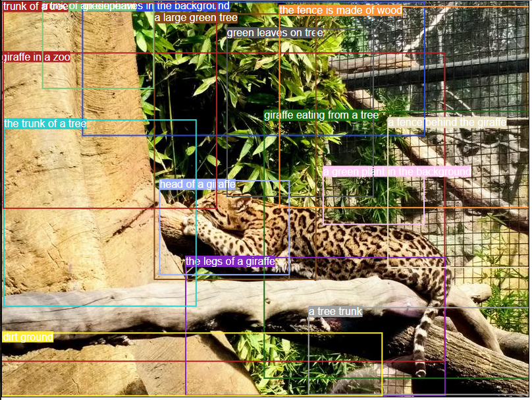Click the "a fence behind the giraffe" caption
The image size is (532, 400).
(x=447, y=122)
